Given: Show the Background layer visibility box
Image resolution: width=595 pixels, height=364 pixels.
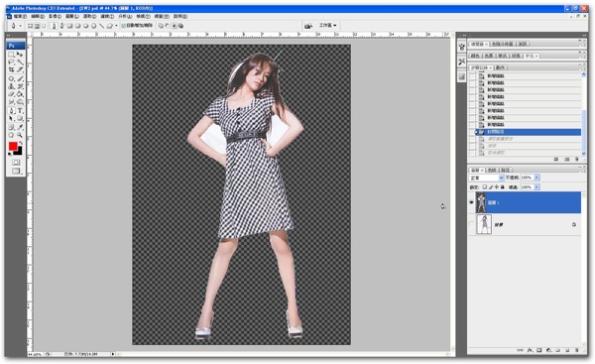Looking at the screenshot, I should pyautogui.click(x=472, y=224).
